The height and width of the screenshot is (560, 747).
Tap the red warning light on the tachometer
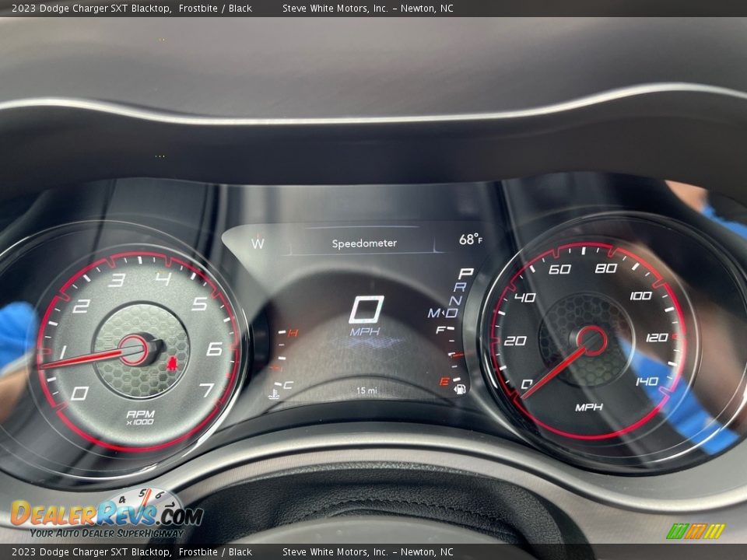pos(172,364)
